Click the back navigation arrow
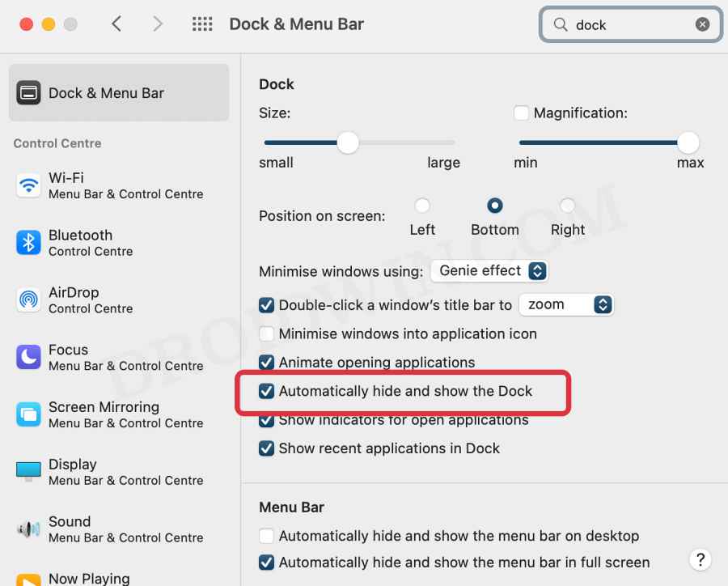 click(x=116, y=24)
